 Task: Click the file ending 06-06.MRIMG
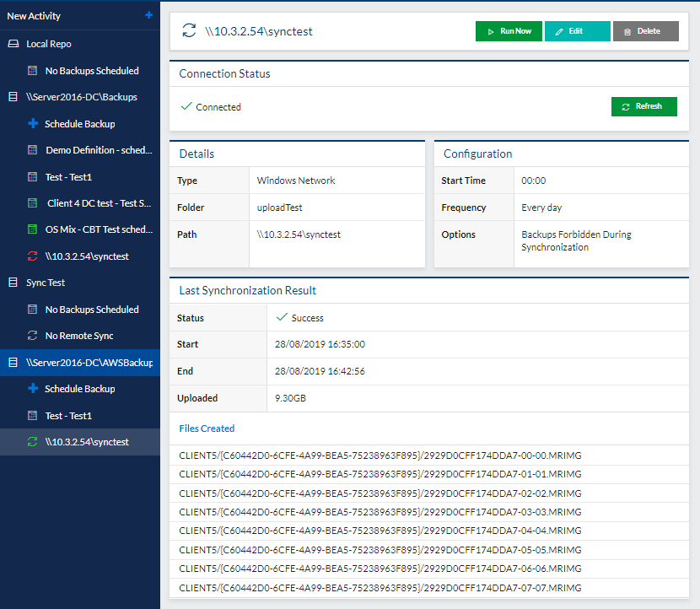[x=380, y=569]
